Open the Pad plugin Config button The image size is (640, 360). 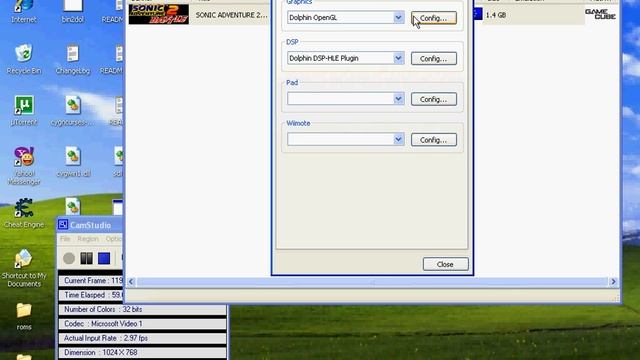point(433,99)
